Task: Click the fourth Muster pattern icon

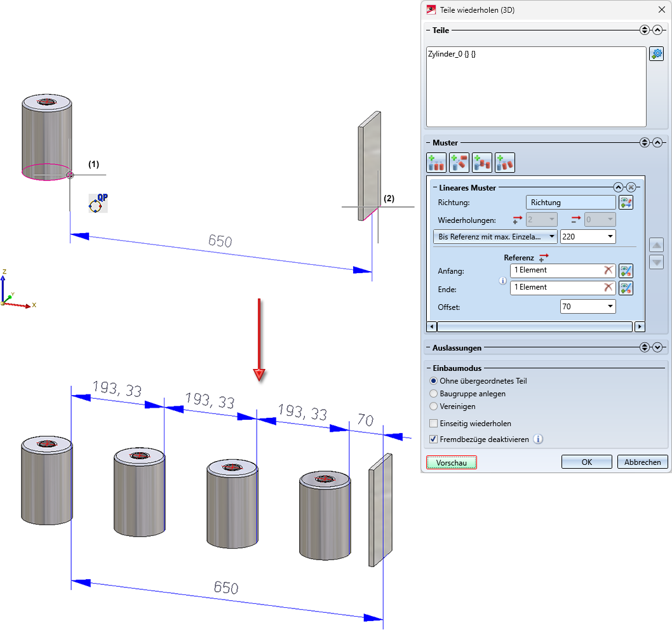Action: pos(504,163)
